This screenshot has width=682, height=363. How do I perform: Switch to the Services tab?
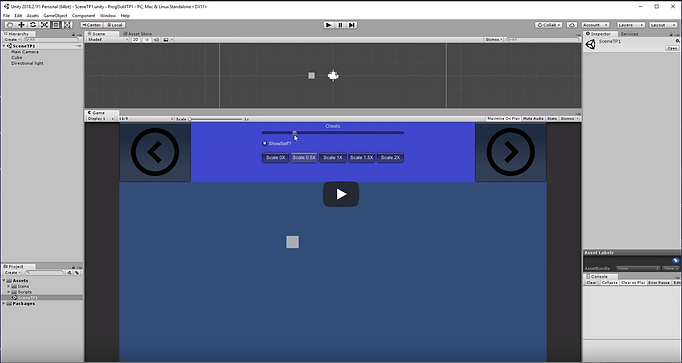[629, 33]
